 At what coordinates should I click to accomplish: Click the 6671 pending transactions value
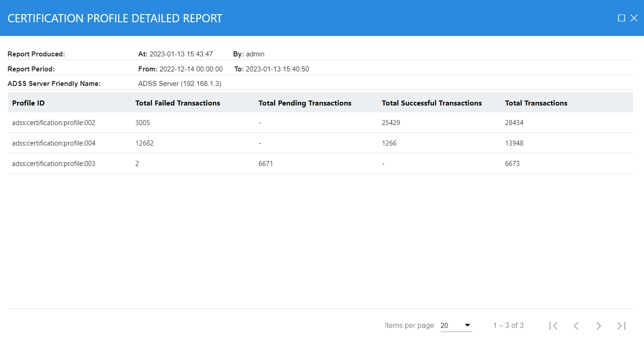pos(266,164)
